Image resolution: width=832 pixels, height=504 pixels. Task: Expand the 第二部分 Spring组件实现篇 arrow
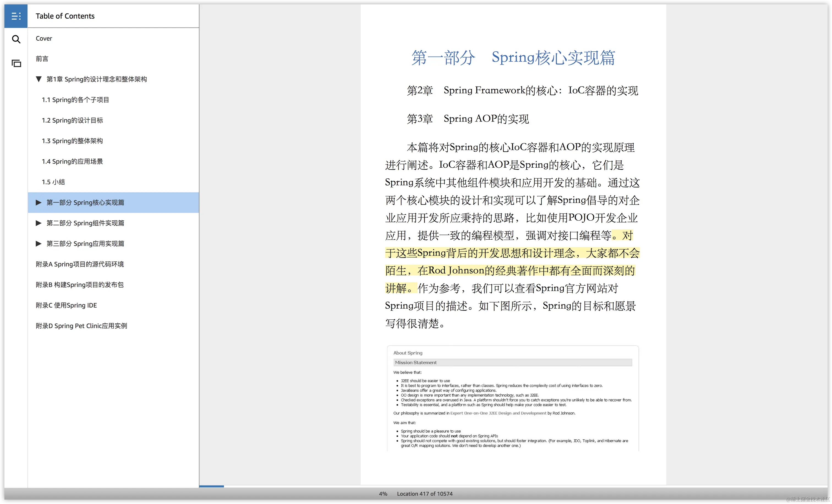(39, 223)
